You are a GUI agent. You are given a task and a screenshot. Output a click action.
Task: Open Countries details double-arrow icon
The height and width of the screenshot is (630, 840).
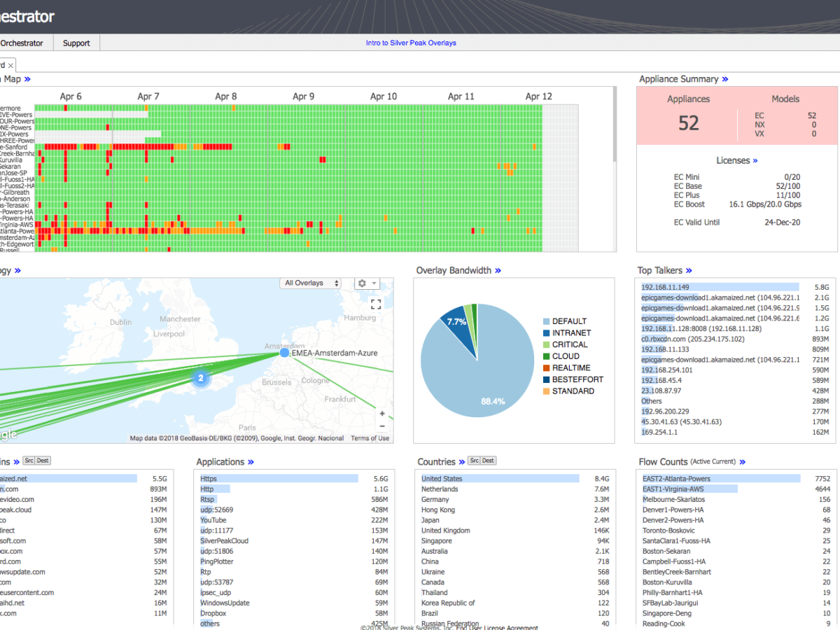click(x=462, y=462)
